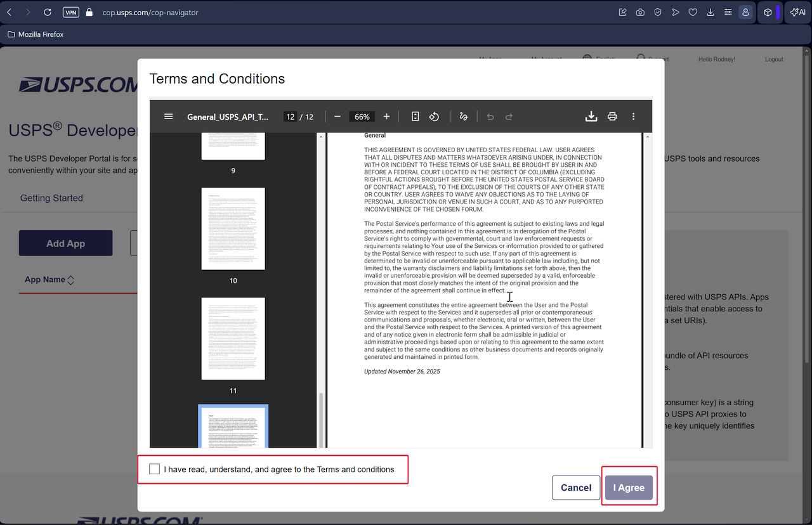Select page 11 thumbnail
Screen dimensions: 812x525
point(233,339)
